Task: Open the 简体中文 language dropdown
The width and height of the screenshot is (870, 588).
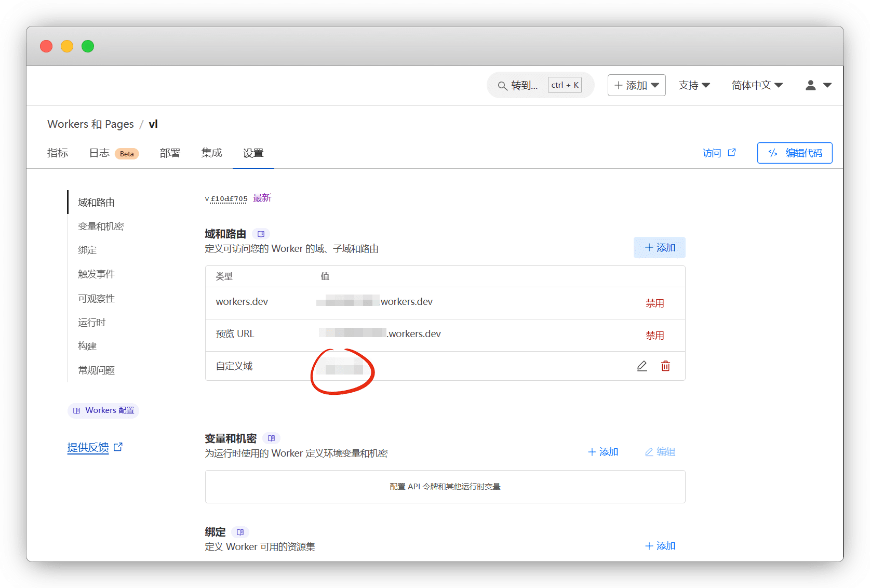Action: pos(757,85)
